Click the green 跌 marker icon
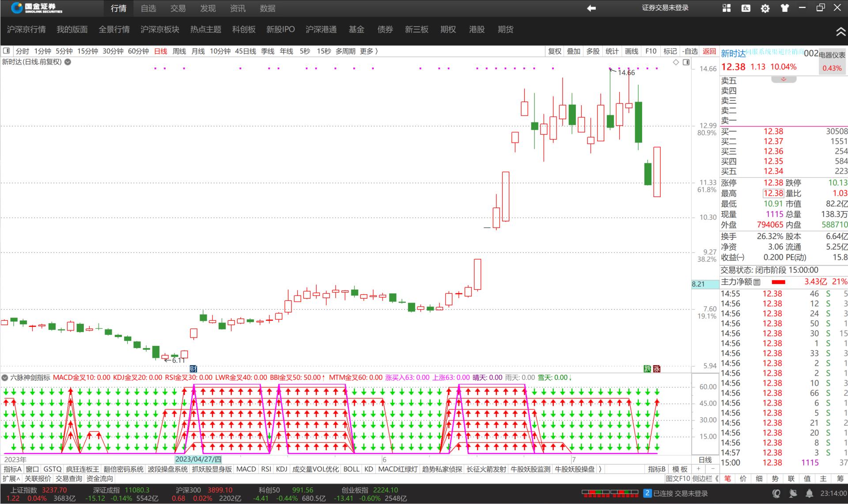Image resolution: width=848 pixels, height=504 pixels. point(647,368)
